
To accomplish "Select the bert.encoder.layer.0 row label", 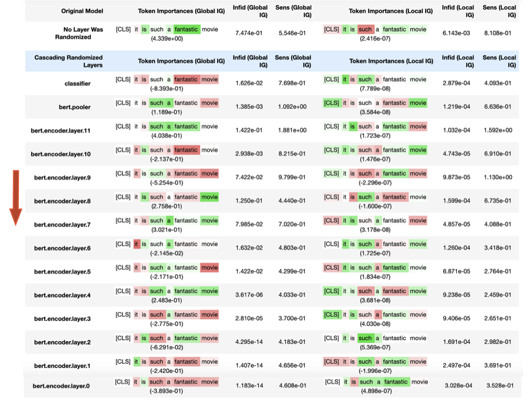I will [62, 386].
